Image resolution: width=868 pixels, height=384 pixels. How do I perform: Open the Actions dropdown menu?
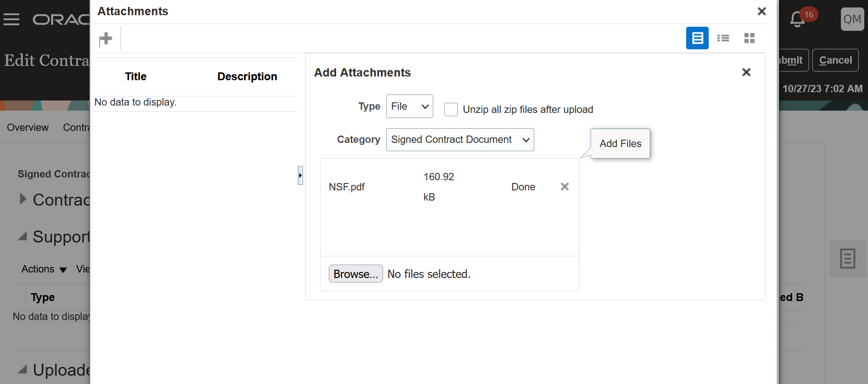[44, 269]
